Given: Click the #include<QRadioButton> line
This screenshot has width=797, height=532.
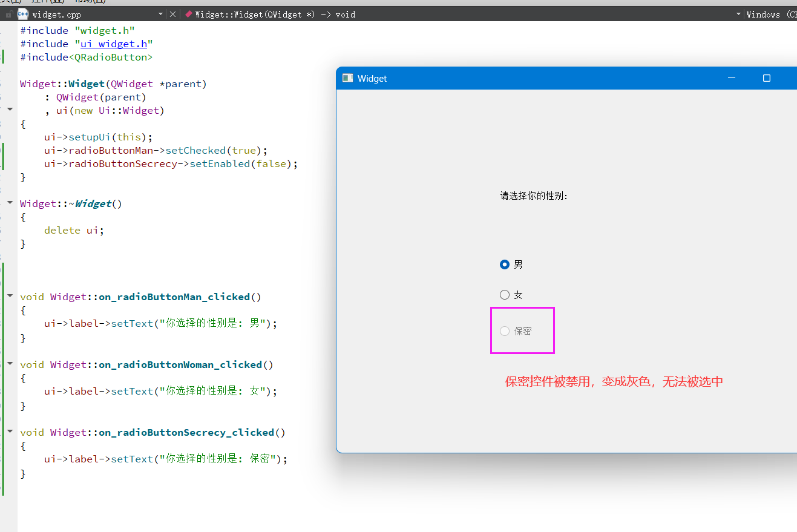Looking at the screenshot, I should pos(87,57).
